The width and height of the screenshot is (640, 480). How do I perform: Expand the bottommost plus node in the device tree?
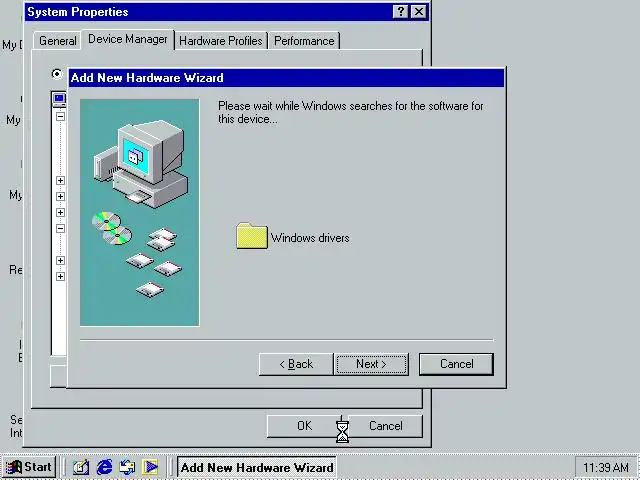click(x=60, y=276)
